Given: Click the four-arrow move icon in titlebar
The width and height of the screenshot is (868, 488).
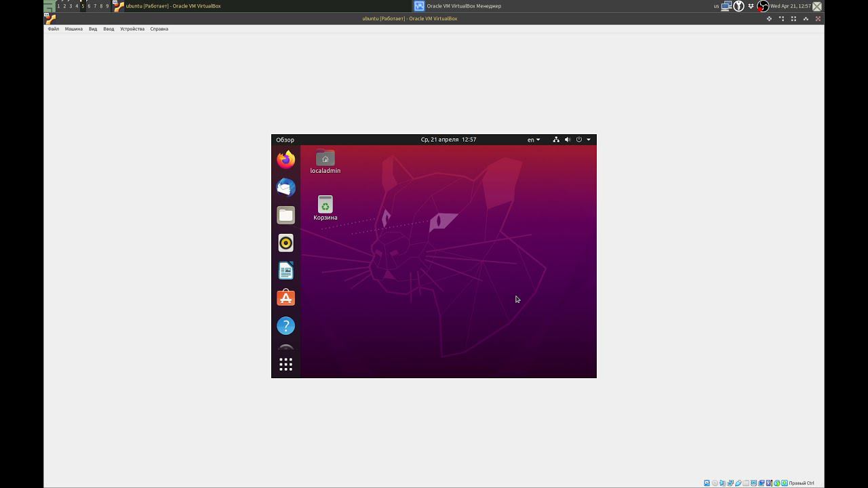Looking at the screenshot, I should (769, 18).
